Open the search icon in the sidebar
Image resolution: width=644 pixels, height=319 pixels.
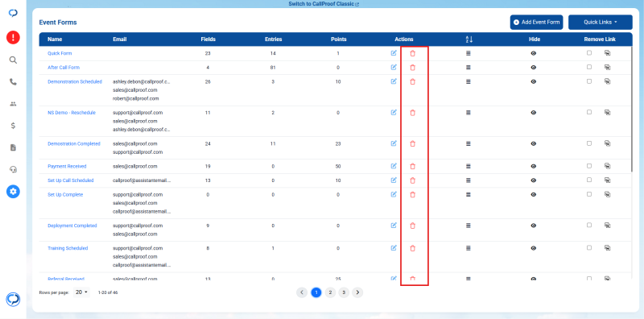(13, 60)
